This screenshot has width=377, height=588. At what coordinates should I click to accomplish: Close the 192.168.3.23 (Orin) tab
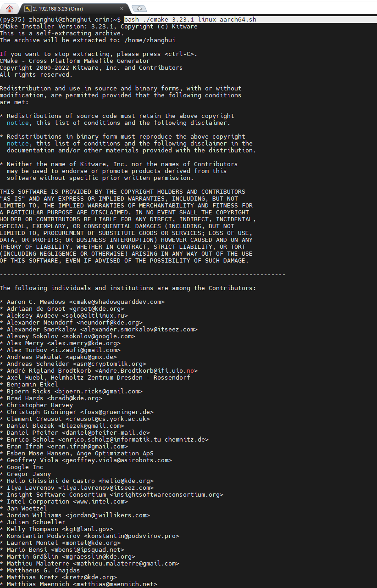(x=122, y=9)
